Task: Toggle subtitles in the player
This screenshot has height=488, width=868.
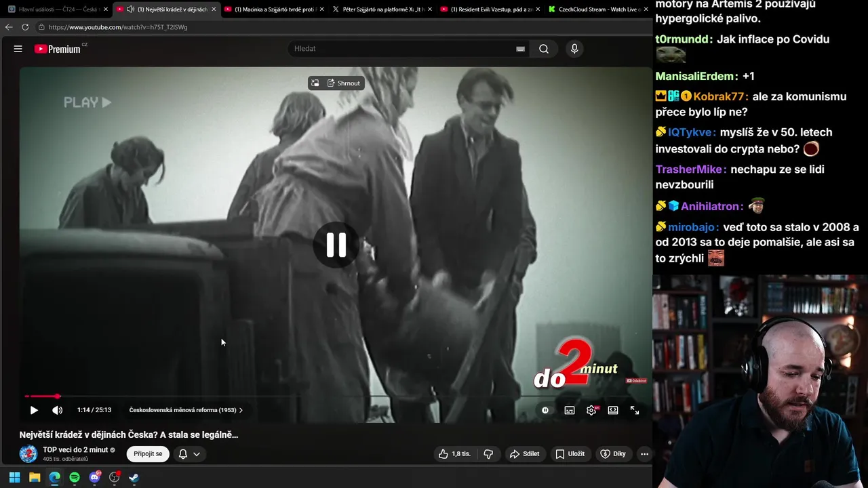Action: tap(570, 410)
